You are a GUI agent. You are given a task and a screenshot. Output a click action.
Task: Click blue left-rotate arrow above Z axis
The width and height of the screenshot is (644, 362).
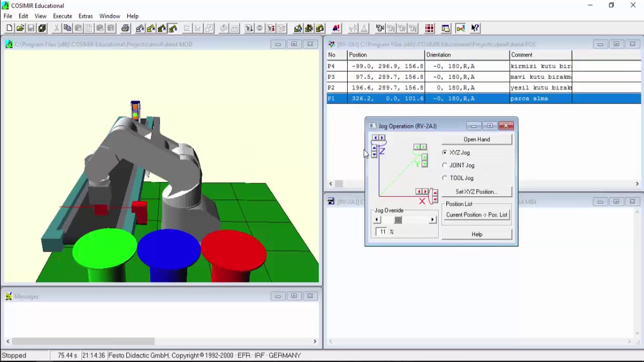[x=375, y=138]
